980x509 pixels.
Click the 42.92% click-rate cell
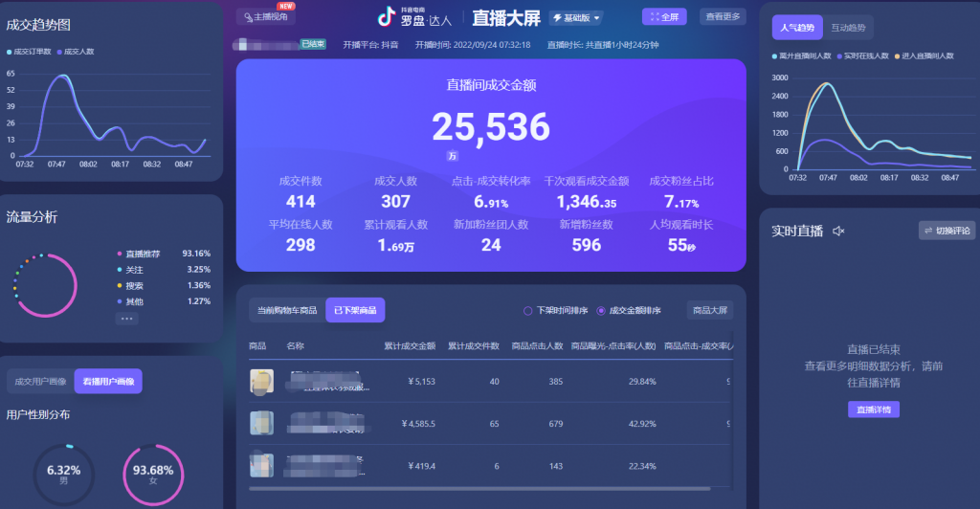point(642,424)
